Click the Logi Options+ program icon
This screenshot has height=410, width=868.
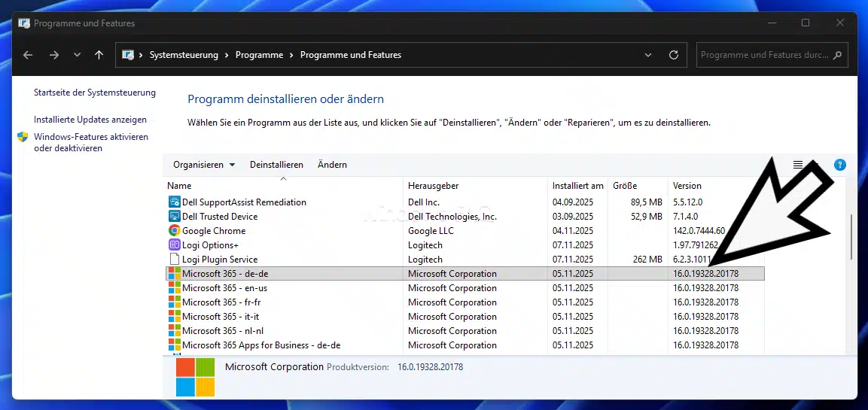174,245
